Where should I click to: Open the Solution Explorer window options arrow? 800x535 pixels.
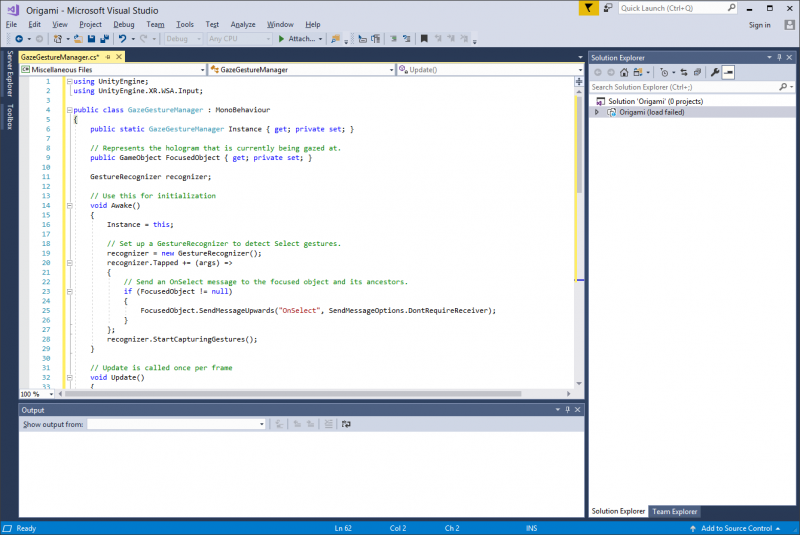(x=769, y=58)
